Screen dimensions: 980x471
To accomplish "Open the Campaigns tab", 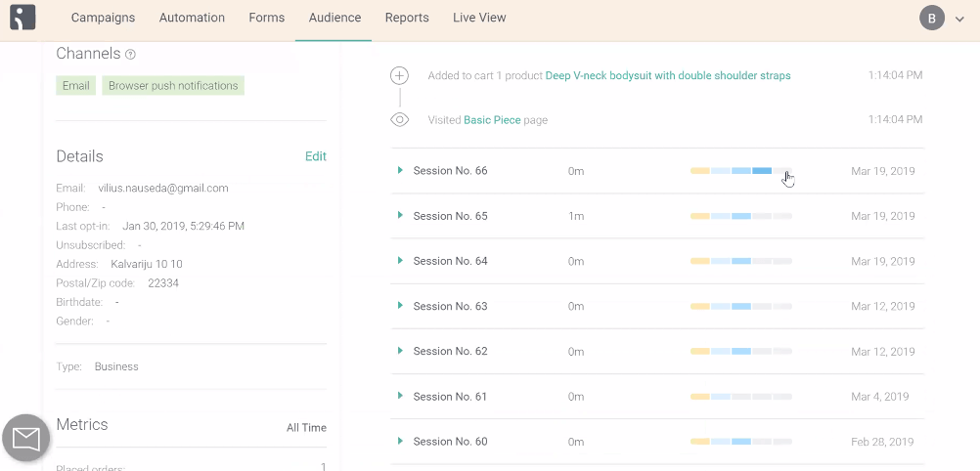I will click(104, 18).
